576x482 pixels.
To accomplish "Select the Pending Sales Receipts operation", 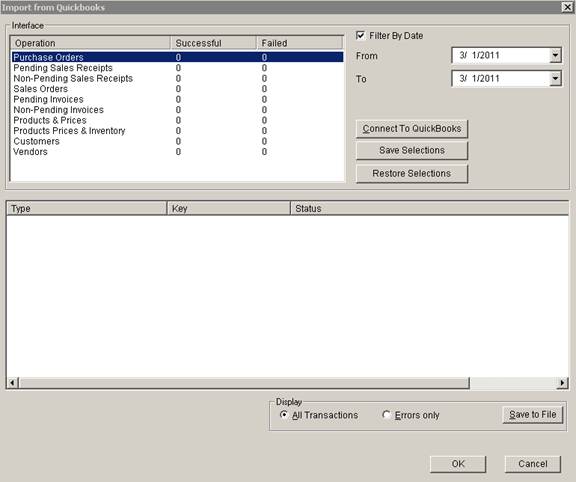I will point(178,68).
